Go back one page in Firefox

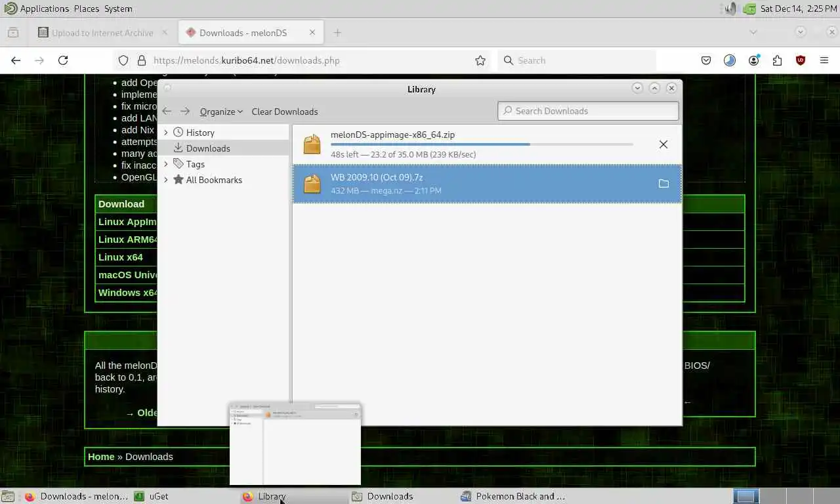tap(16, 60)
